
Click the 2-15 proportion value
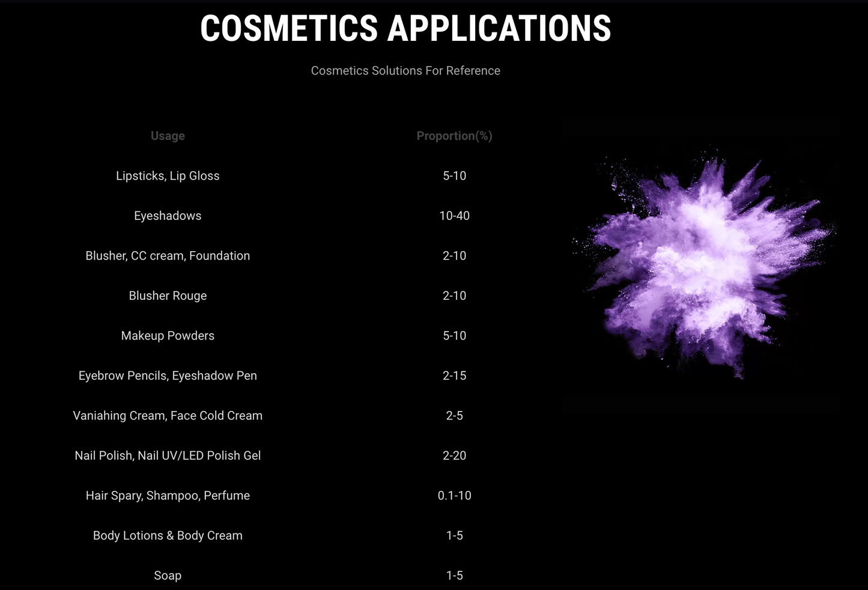[x=454, y=376]
